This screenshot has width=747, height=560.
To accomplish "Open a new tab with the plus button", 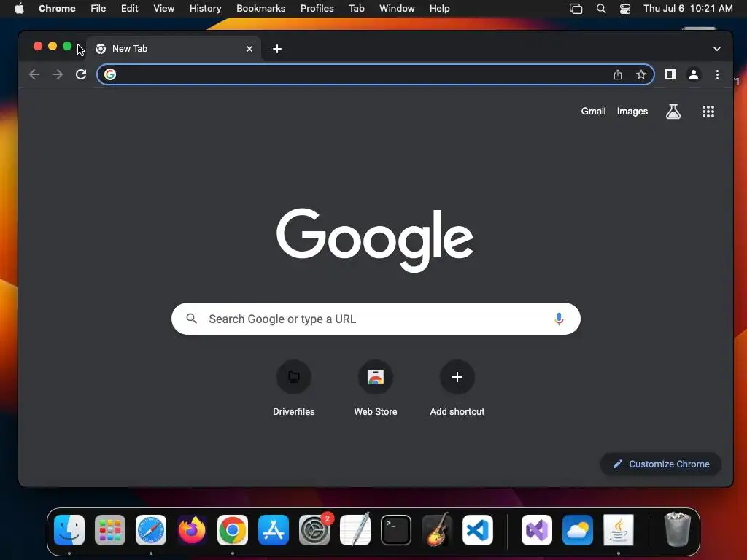I will [276, 49].
